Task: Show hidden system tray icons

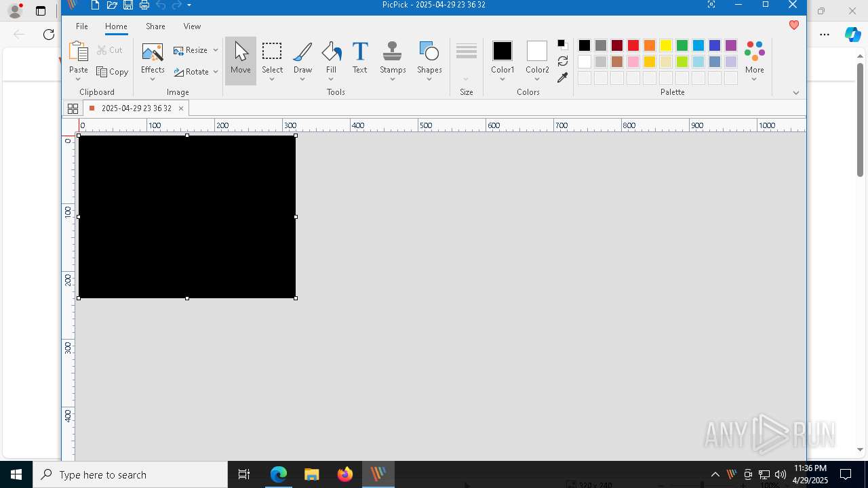Action: point(715,474)
